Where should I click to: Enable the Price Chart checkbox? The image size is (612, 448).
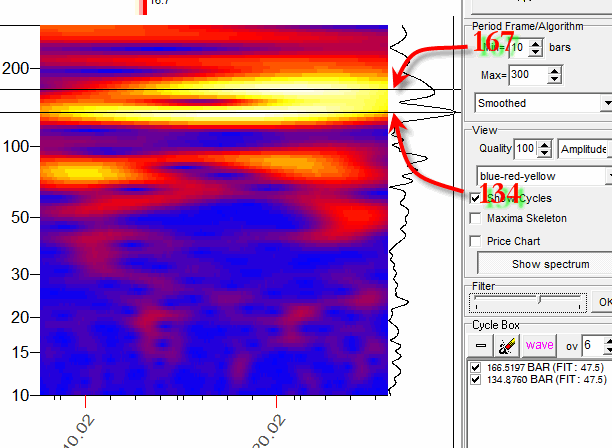(475, 241)
